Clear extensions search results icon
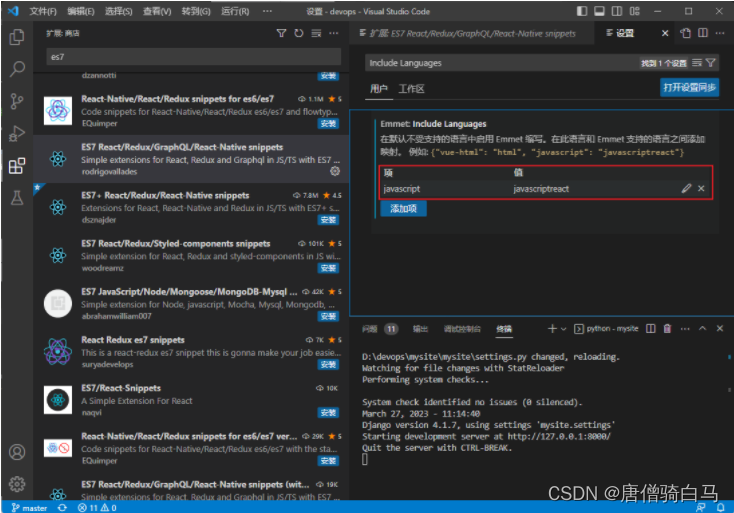Image resolution: width=734 pixels, height=513 pixels. [316, 33]
